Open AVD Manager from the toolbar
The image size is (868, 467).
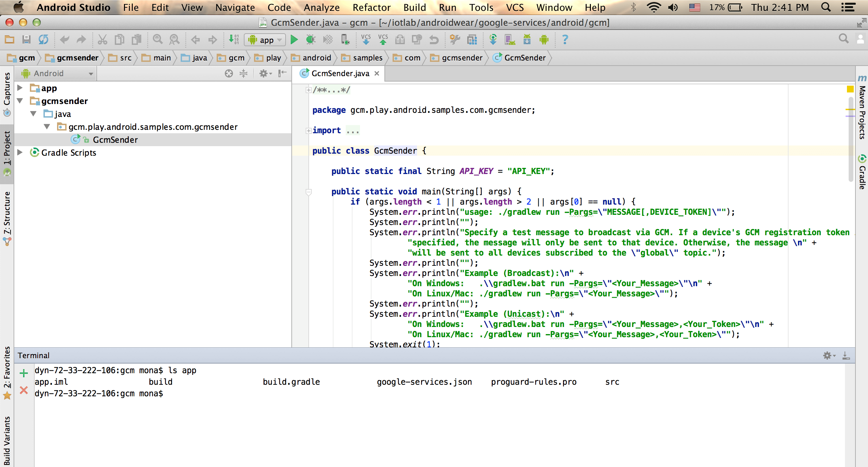tap(510, 39)
